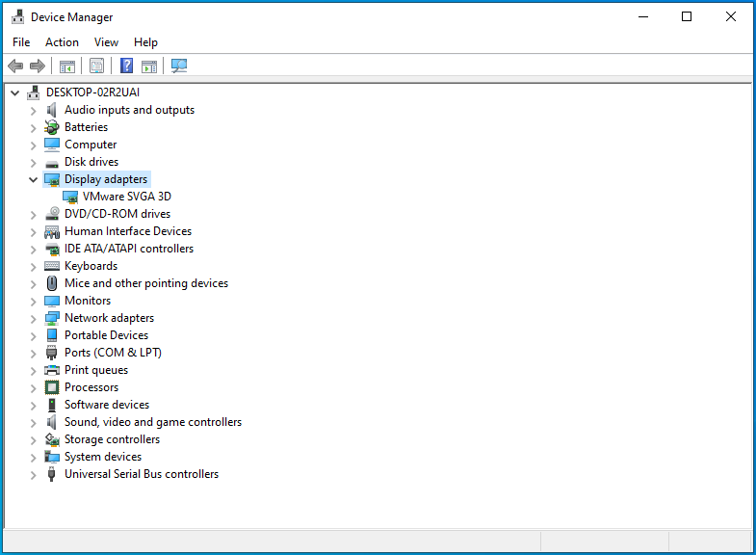Screen dimensions: 756x555
Task: Expand the Universal Serial Bus controllers node
Action: tap(34, 474)
